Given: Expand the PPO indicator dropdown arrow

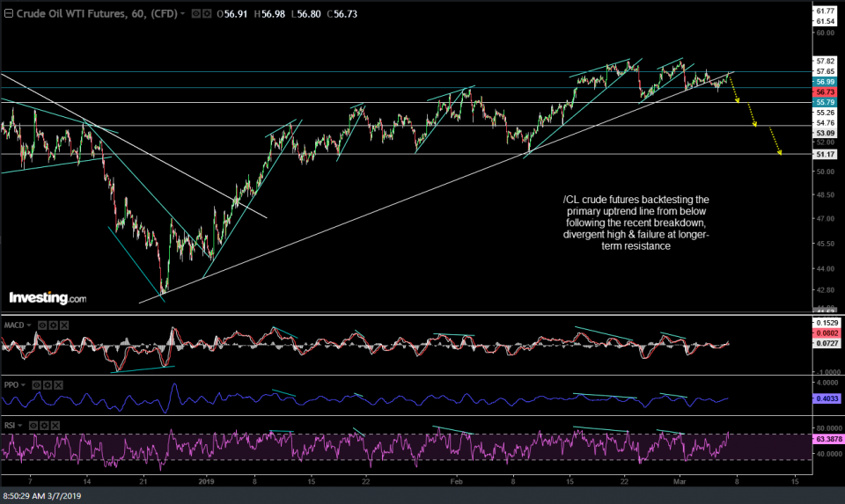Looking at the screenshot, I should coord(23,385).
